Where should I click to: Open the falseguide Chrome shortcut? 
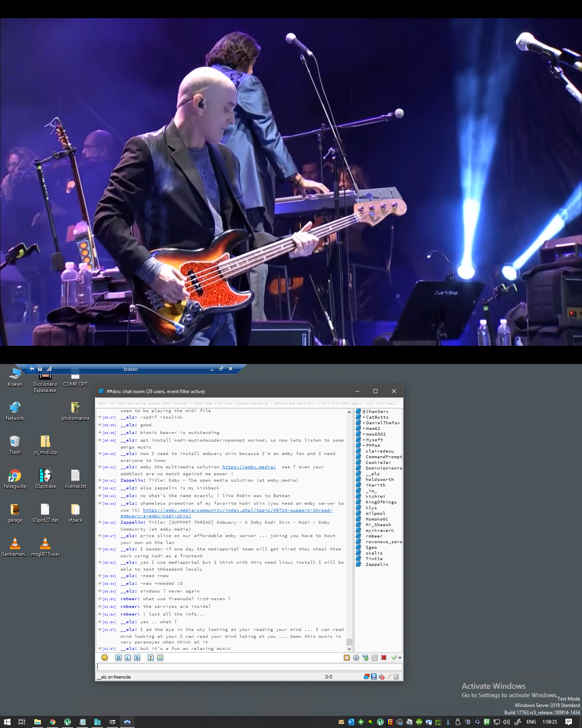[x=15, y=479]
